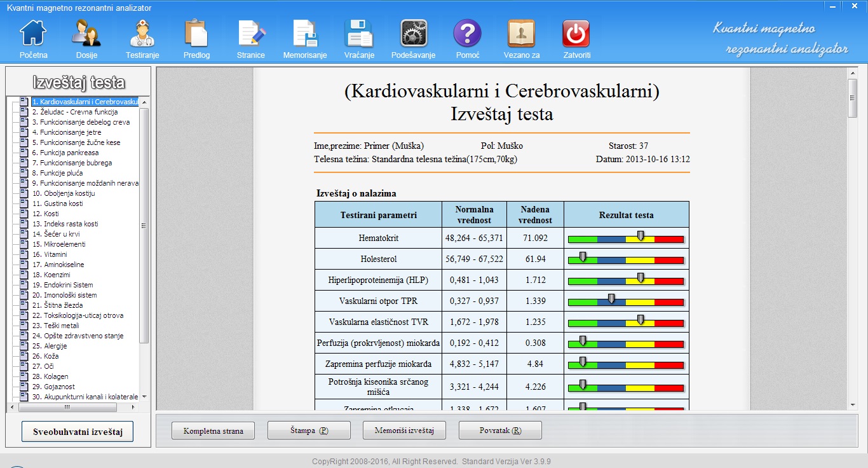The image size is (868, 468).
Task: Open the Pomoć help icon
Action: pyautogui.click(x=467, y=34)
